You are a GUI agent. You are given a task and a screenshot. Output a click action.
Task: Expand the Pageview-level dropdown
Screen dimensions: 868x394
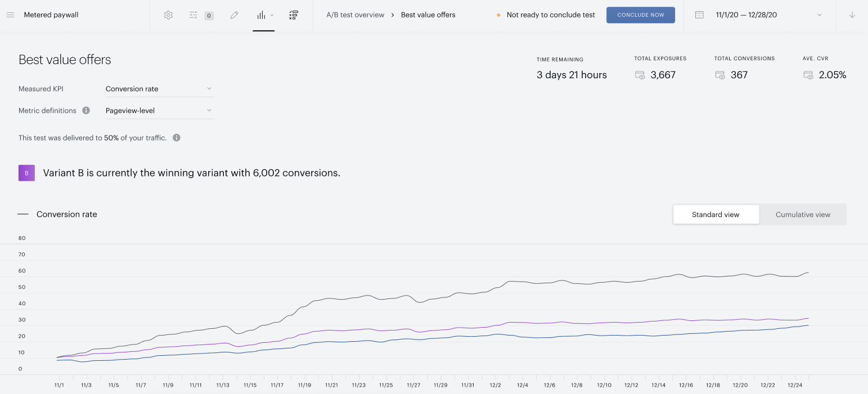pyautogui.click(x=160, y=111)
